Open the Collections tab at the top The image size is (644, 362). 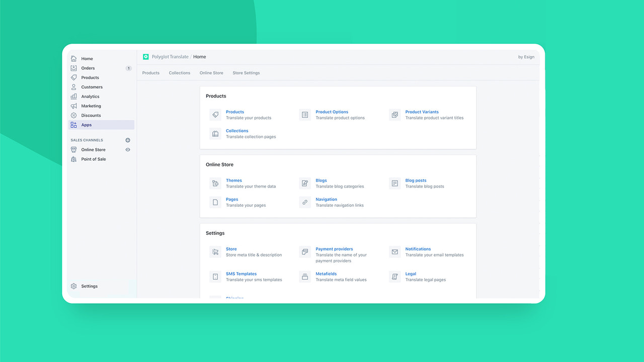pos(179,73)
